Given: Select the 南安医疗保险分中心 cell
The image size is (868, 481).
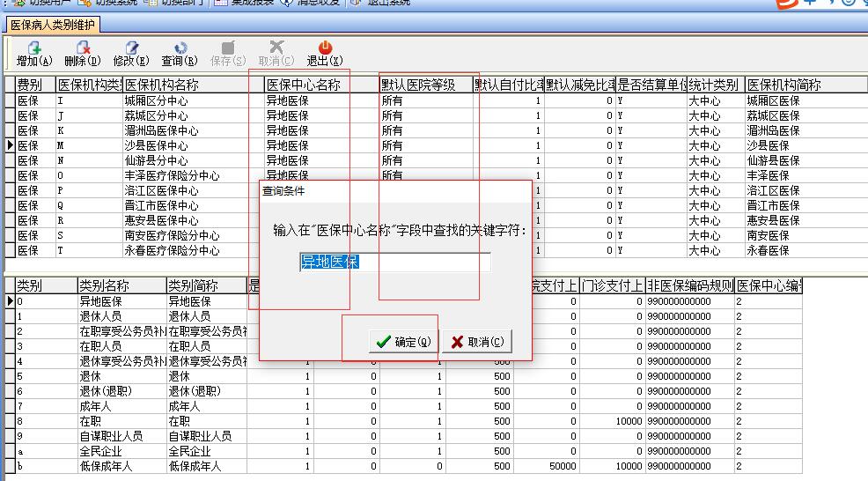Looking at the screenshot, I should 193,235.
